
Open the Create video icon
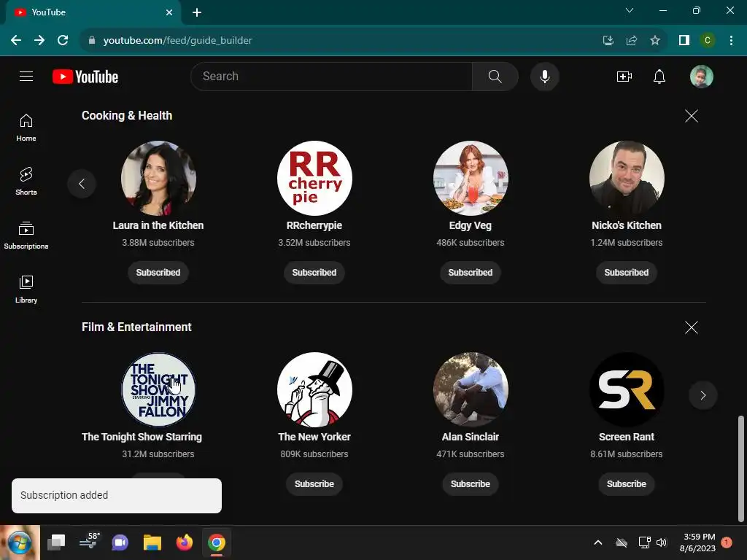click(624, 76)
